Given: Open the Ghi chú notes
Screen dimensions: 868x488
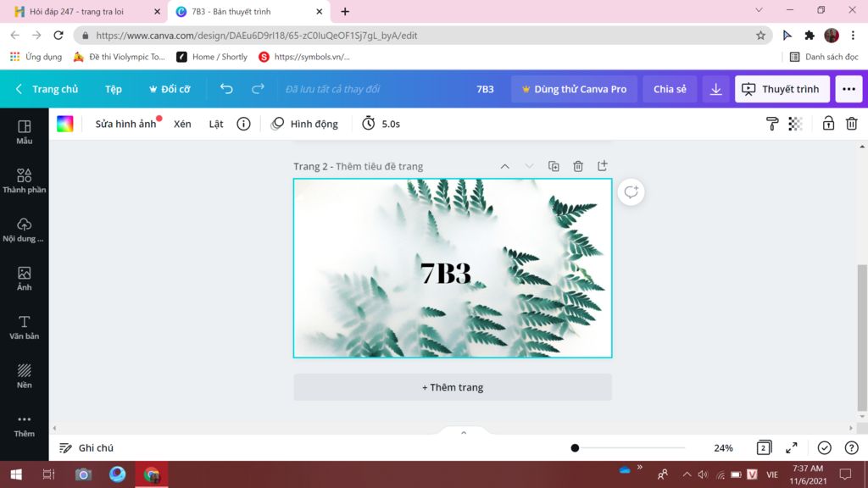Looking at the screenshot, I should (x=86, y=447).
